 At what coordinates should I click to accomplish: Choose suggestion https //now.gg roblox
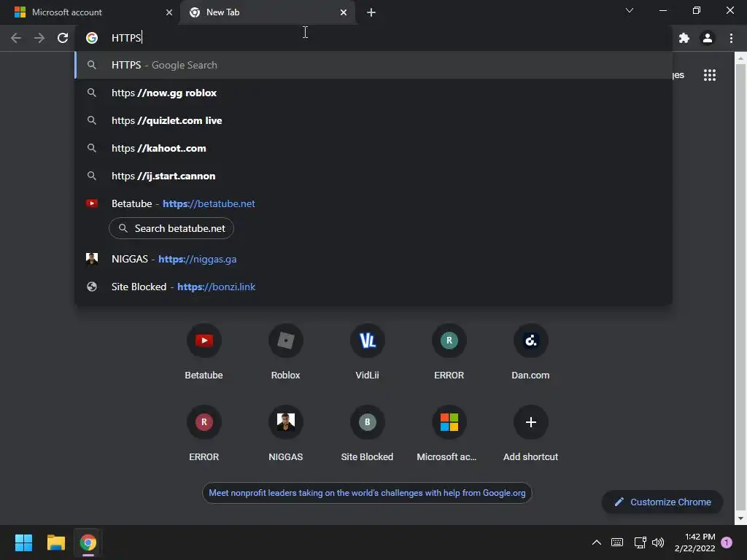point(373,93)
